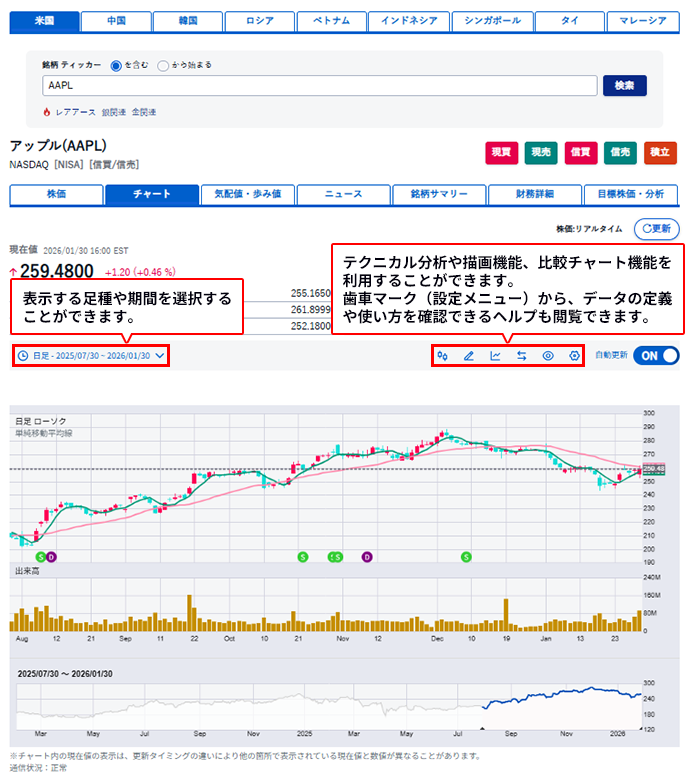
Task: Click the 検索 search button
Action: coord(625,85)
